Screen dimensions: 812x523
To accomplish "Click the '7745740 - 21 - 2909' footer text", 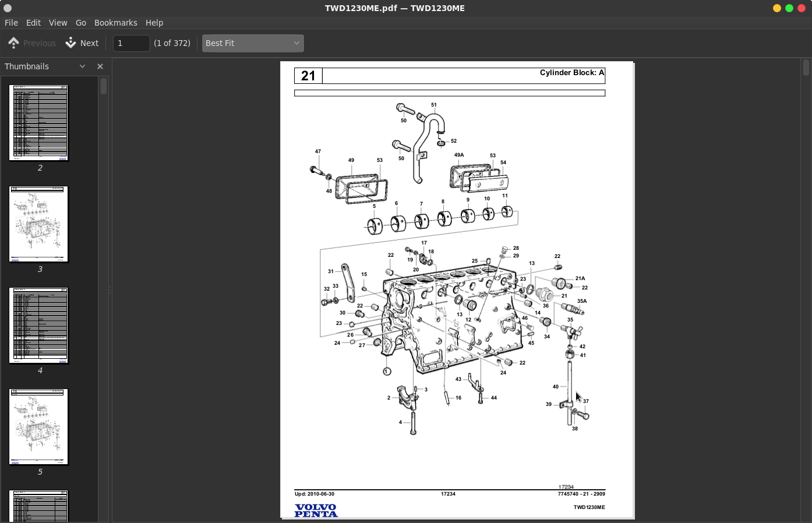I will click(x=581, y=494).
